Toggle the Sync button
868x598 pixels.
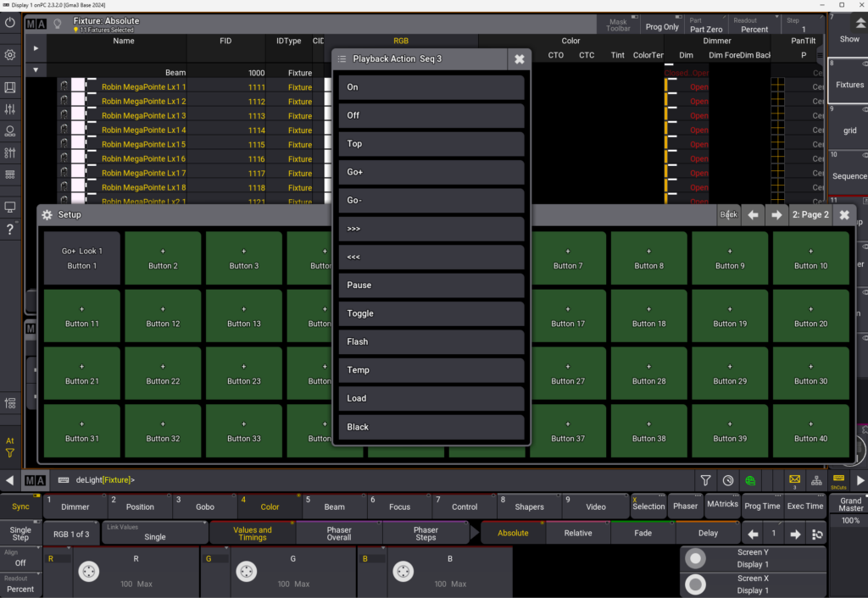20,507
